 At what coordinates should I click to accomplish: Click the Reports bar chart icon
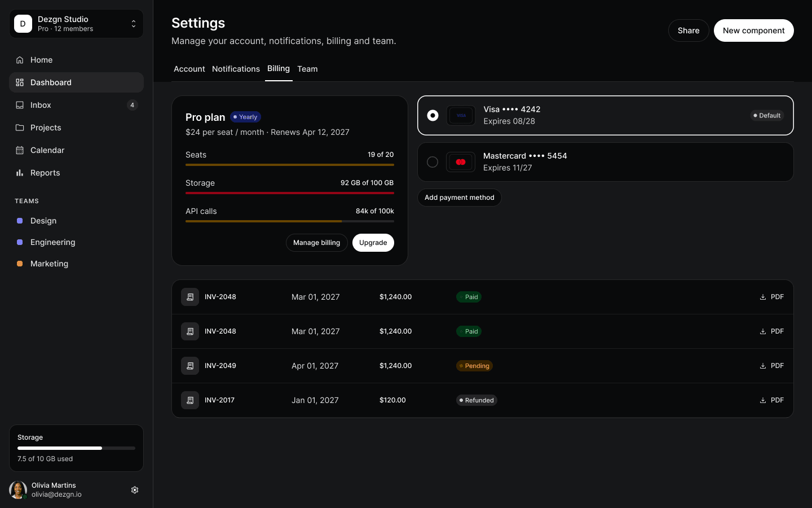tap(20, 173)
